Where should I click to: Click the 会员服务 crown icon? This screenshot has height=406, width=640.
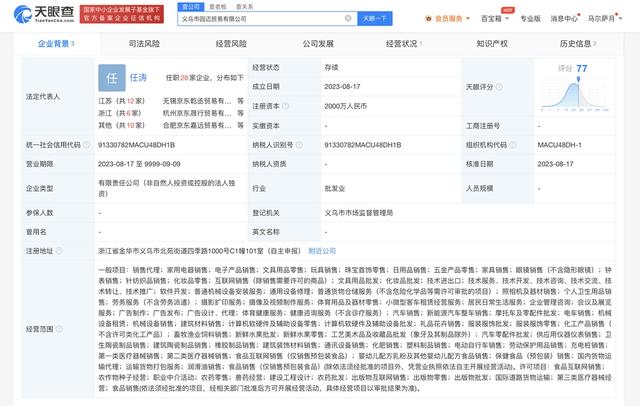click(428, 19)
